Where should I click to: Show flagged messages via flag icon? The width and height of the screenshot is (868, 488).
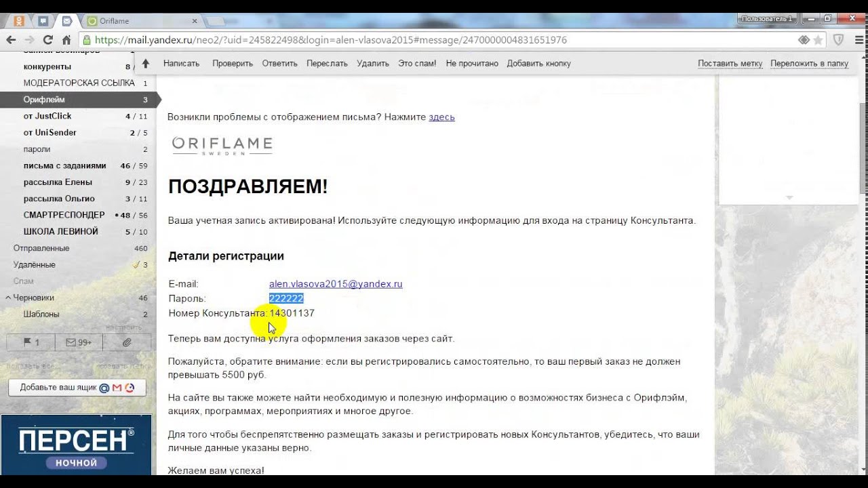coord(31,342)
